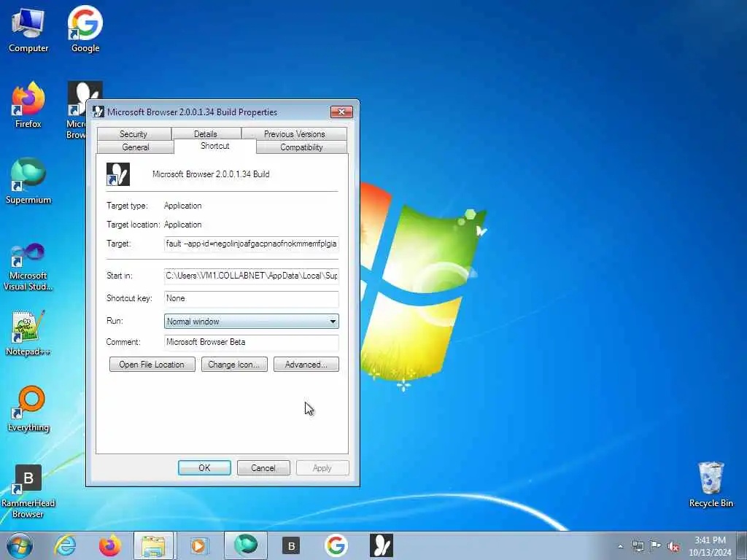The height and width of the screenshot is (560, 747).
Task: Select the Everything search shortcut
Action: point(28,408)
